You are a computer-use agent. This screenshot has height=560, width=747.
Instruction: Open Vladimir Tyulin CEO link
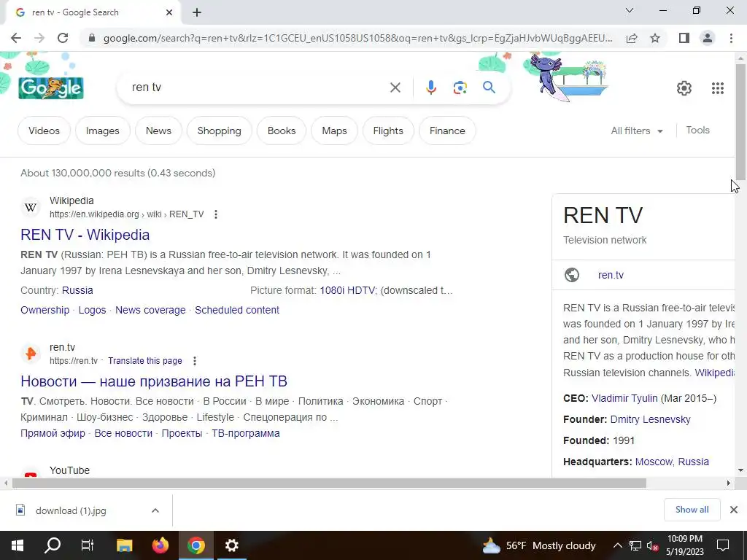(624, 398)
